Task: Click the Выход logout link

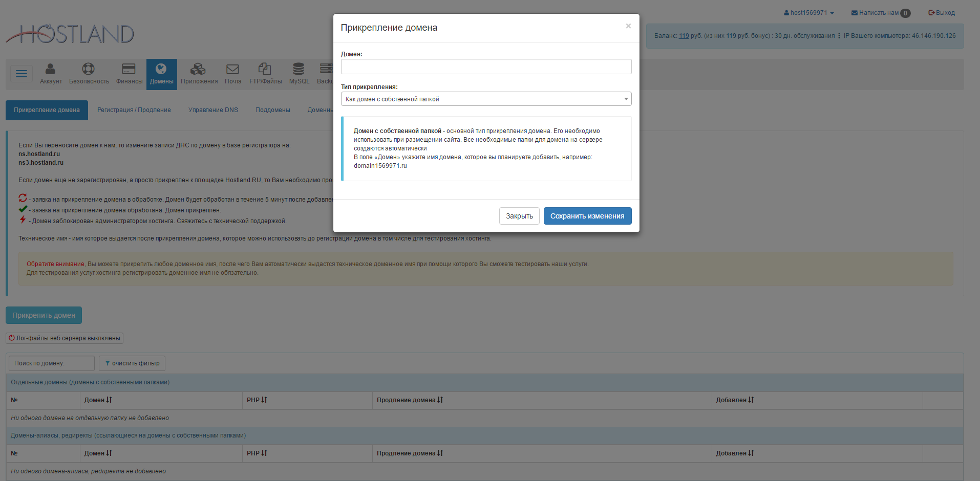Action: tap(942, 13)
